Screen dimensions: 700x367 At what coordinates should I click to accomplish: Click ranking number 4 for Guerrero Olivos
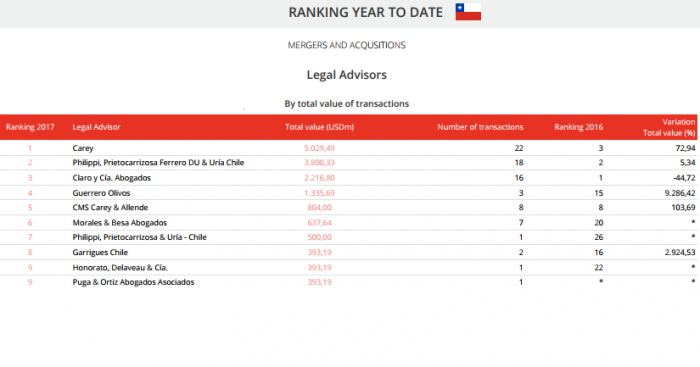[30, 193]
